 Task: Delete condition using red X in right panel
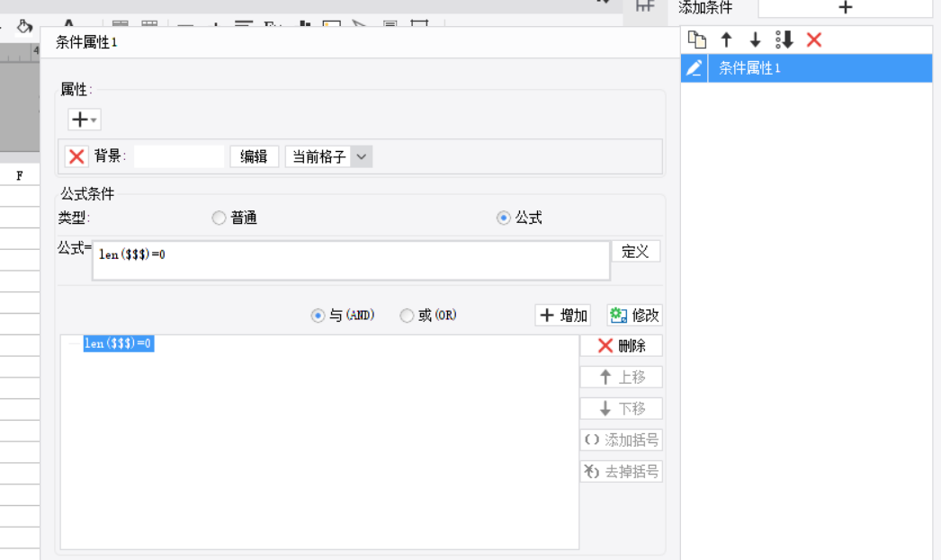click(x=814, y=40)
